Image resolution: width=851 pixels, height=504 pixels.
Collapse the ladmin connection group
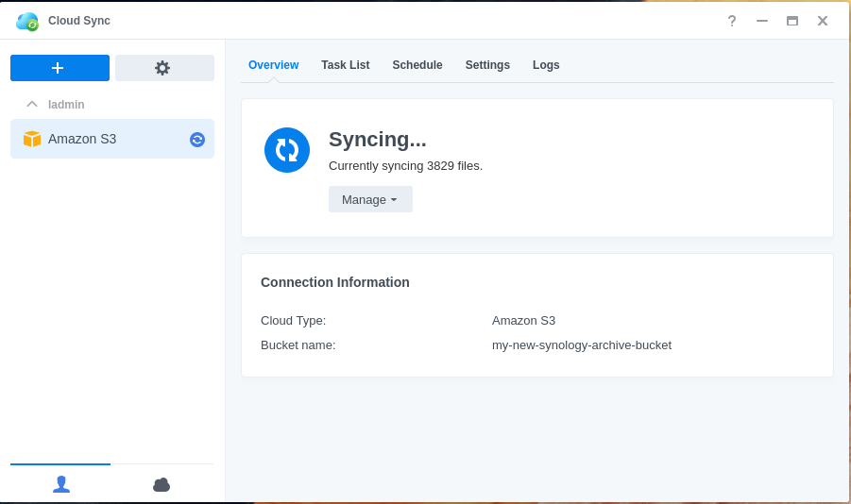pos(32,104)
